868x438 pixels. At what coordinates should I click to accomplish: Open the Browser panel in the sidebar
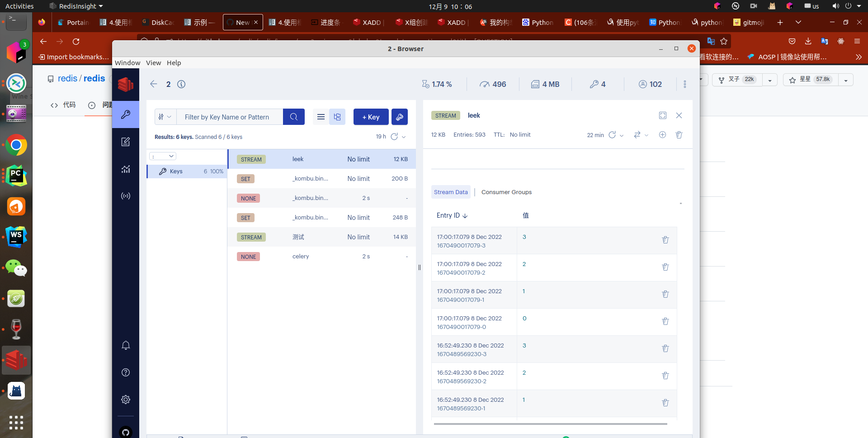[x=125, y=114]
